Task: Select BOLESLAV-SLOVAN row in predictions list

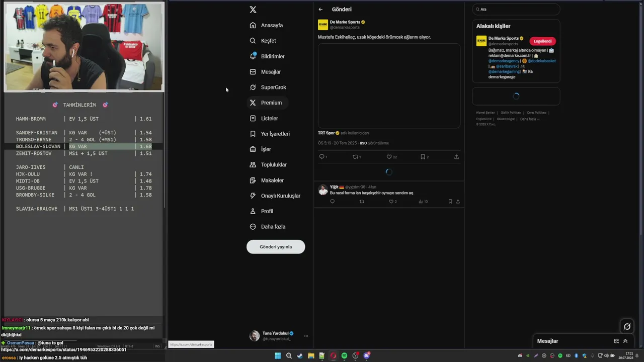Action: (84, 146)
